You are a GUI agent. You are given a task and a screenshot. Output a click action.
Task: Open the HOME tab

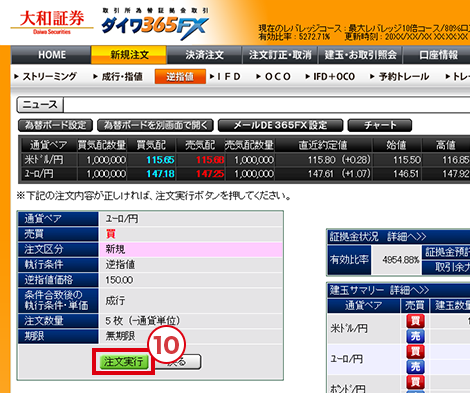pyautogui.click(x=51, y=55)
